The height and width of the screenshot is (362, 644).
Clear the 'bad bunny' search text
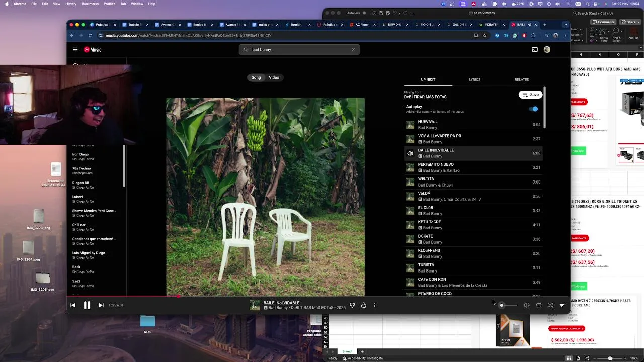(353, 49)
